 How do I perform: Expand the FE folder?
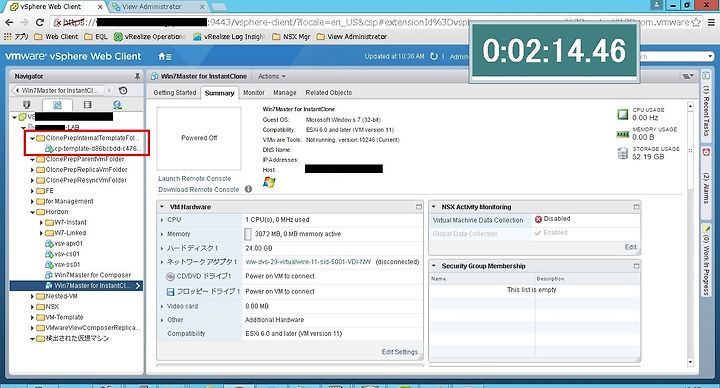pos(32,191)
